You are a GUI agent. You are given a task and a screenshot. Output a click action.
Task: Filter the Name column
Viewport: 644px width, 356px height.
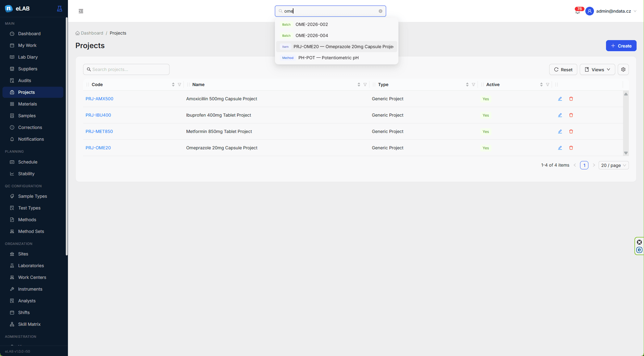click(x=365, y=85)
